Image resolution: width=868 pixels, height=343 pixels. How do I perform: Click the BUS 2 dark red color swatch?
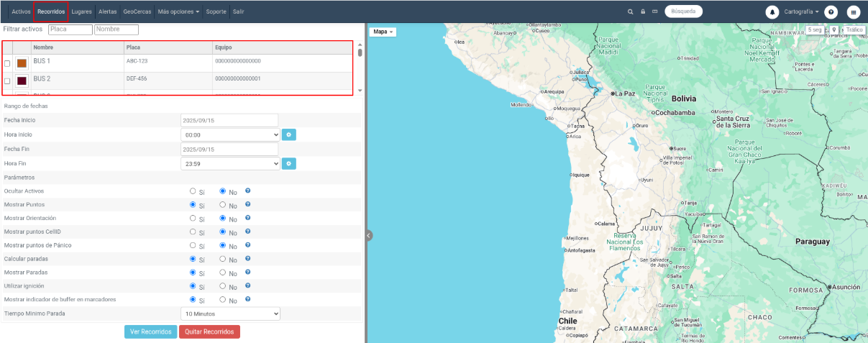pos(22,81)
